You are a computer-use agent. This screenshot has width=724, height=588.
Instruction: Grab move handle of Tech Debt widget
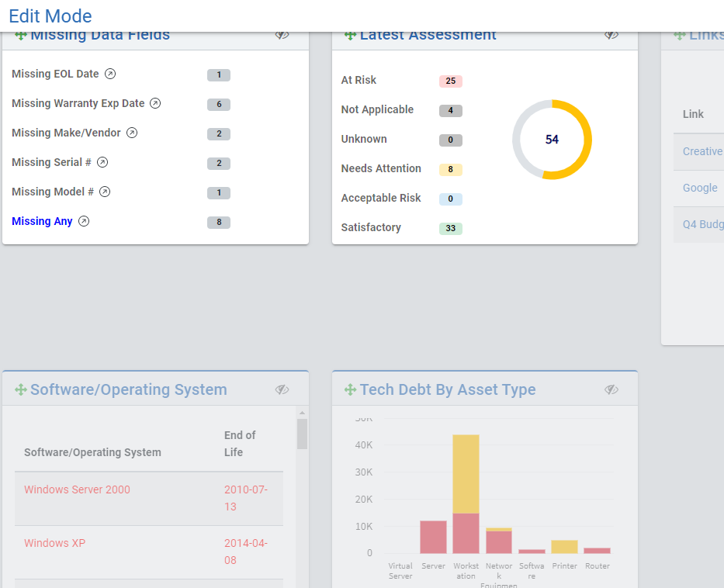[350, 389]
